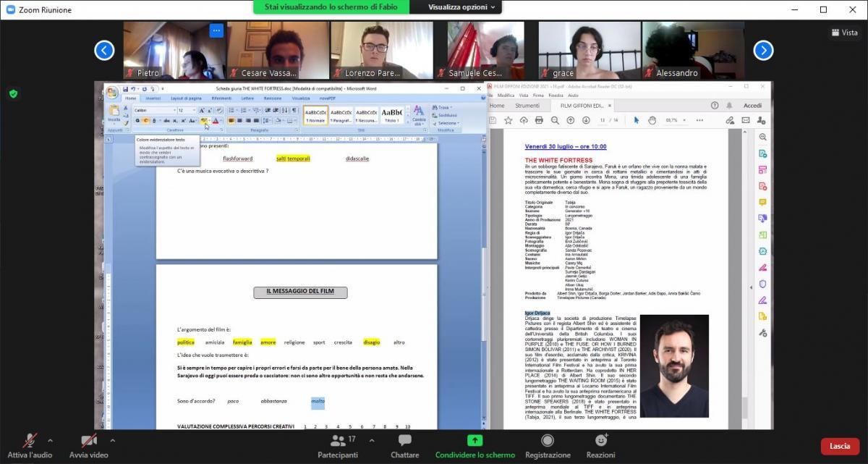
Task: Expand arrow beside Partecipanti
Action: coord(372,439)
